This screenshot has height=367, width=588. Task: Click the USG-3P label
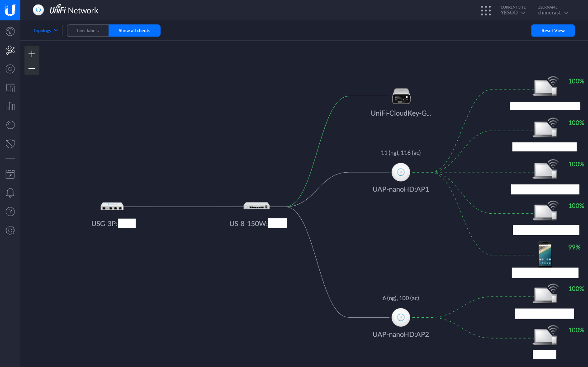pyautogui.click(x=104, y=223)
